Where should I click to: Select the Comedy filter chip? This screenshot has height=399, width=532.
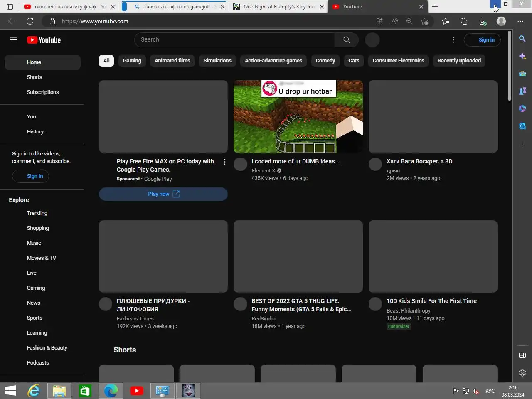325,61
